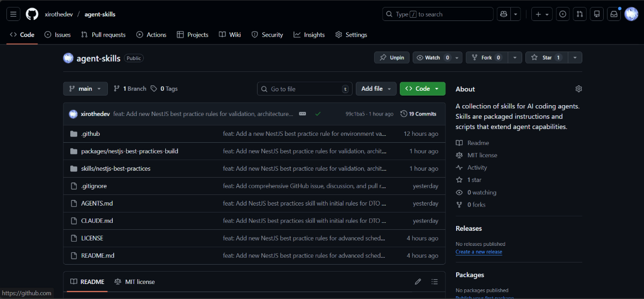Image resolution: width=644 pixels, height=299 pixels.
Task: Star the agent-skills repository
Action: tap(546, 57)
